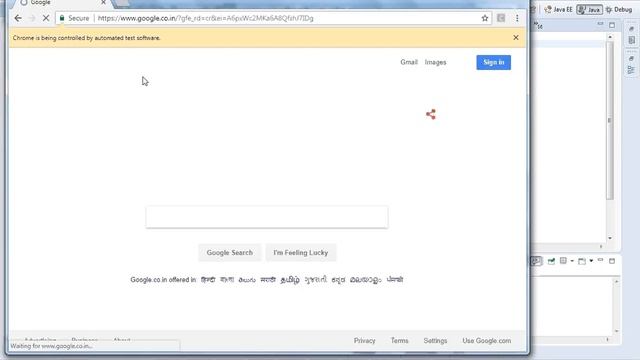Screen dimensions: 640x360
Task: Click the Google Search button
Action: [x=229, y=253]
